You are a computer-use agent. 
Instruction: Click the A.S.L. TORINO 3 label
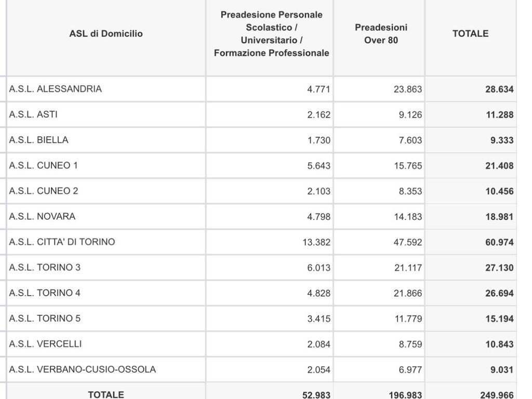point(45,268)
